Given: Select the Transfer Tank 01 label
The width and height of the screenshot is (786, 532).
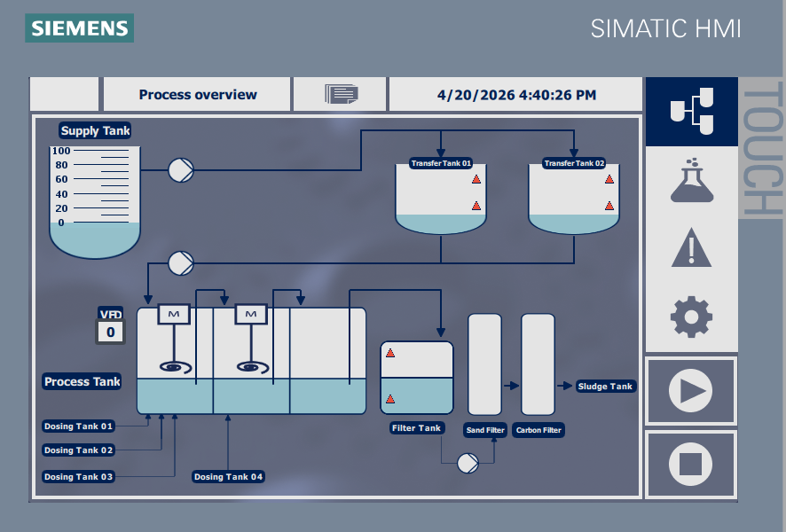Looking at the screenshot, I should click(x=441, y=163).
